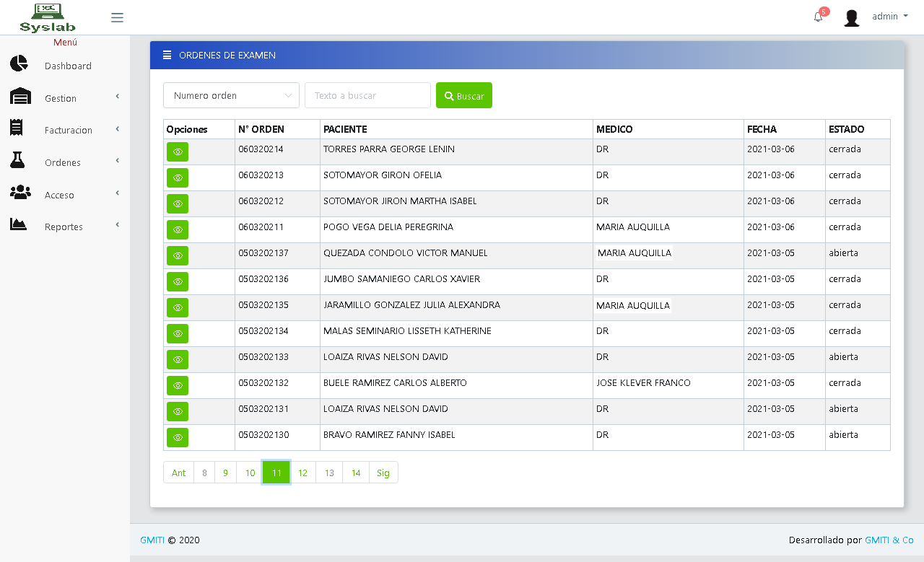This screenshot has width=924, height=562.
Task: Select current page 11
Action: (x=276, y=473)
